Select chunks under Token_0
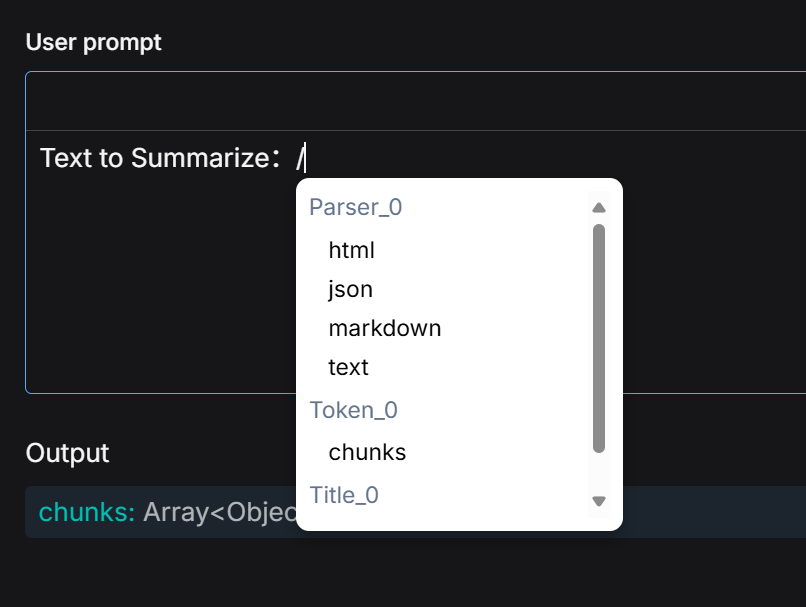The image size is (806, 607). pos(367,452)
